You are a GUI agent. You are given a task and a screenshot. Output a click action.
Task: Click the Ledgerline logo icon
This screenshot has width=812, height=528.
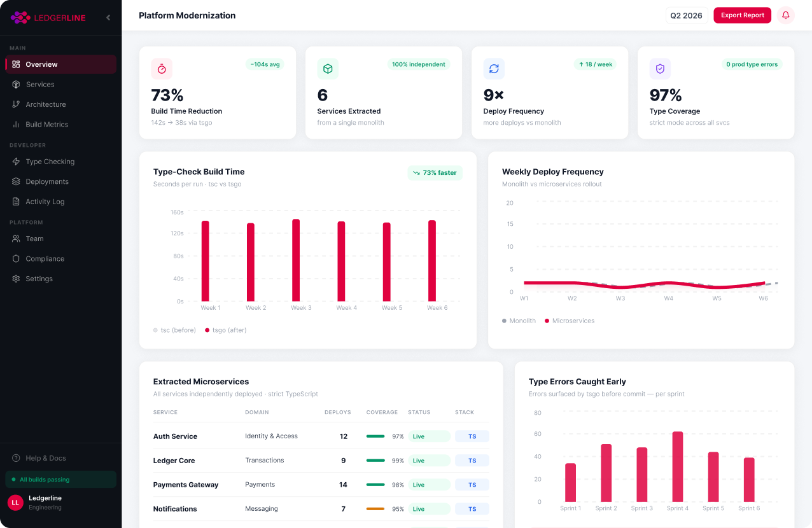pos(20,17)
